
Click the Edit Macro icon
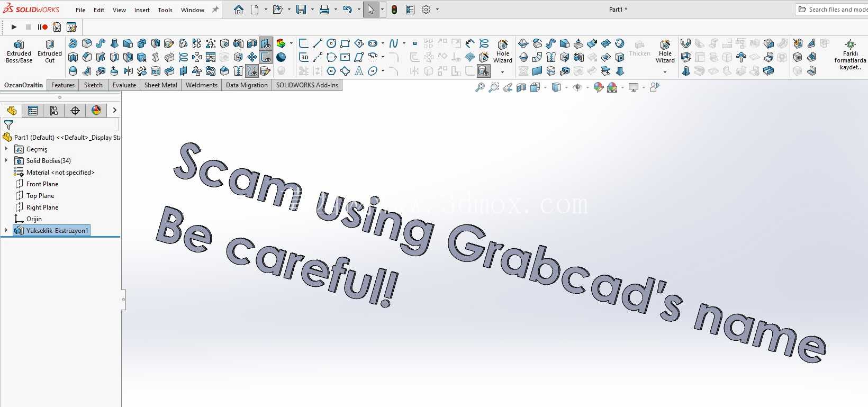(x=71, y=27)
